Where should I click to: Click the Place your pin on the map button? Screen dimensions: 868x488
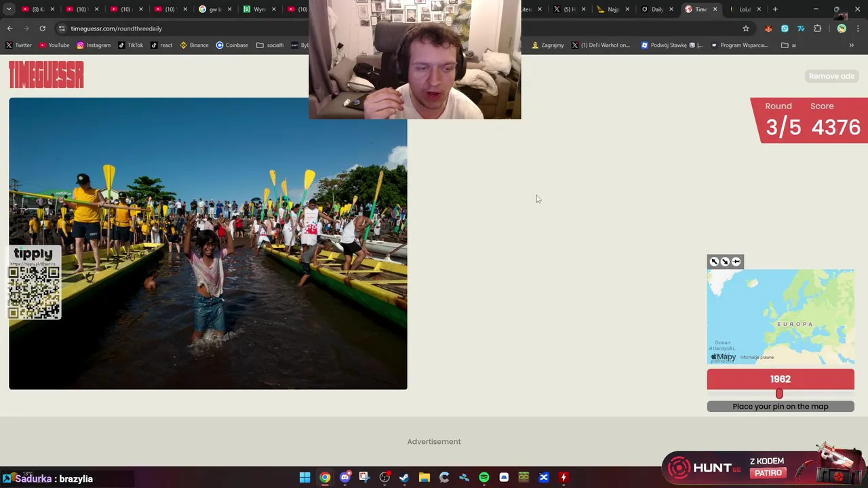[781, 407]
